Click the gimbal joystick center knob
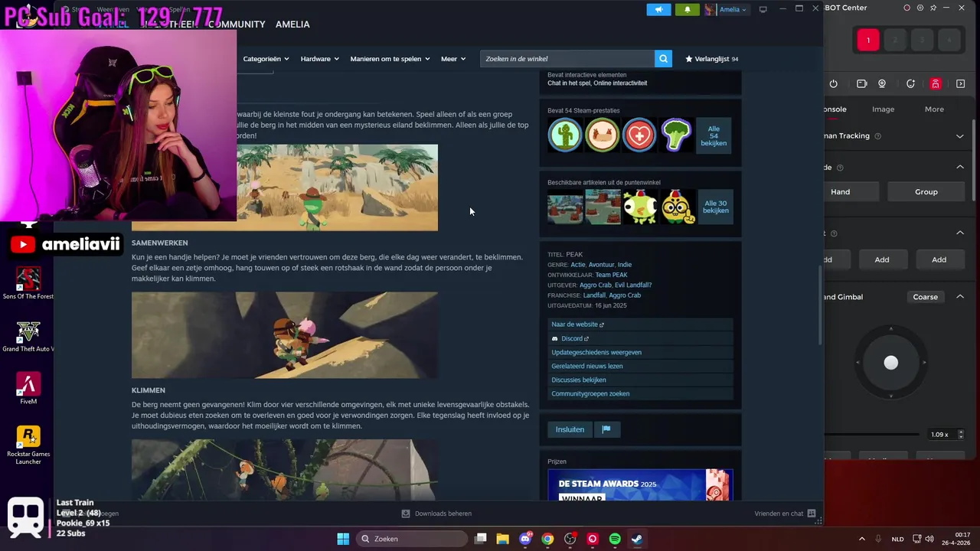Viewport: 980px width, 551px height. pyautogui.click(x=890, y=363)
